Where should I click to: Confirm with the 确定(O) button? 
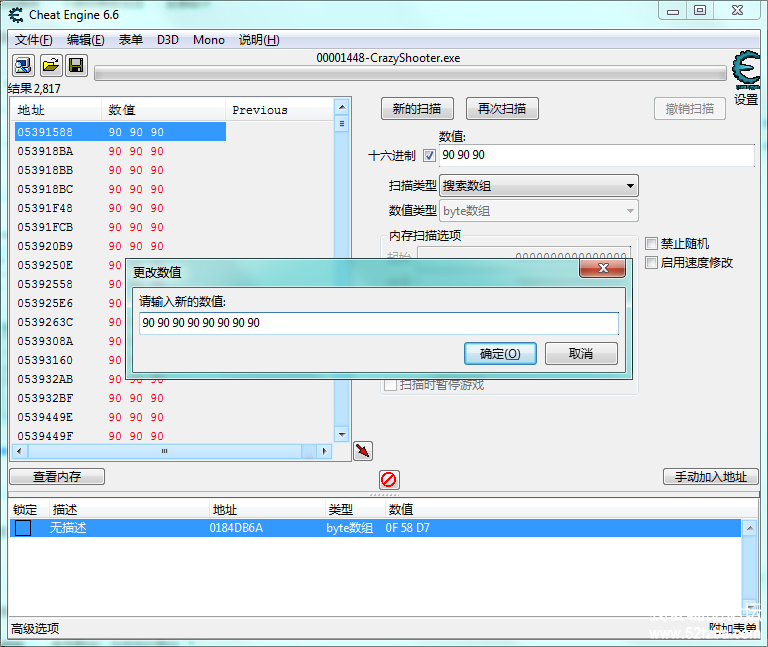500,353
